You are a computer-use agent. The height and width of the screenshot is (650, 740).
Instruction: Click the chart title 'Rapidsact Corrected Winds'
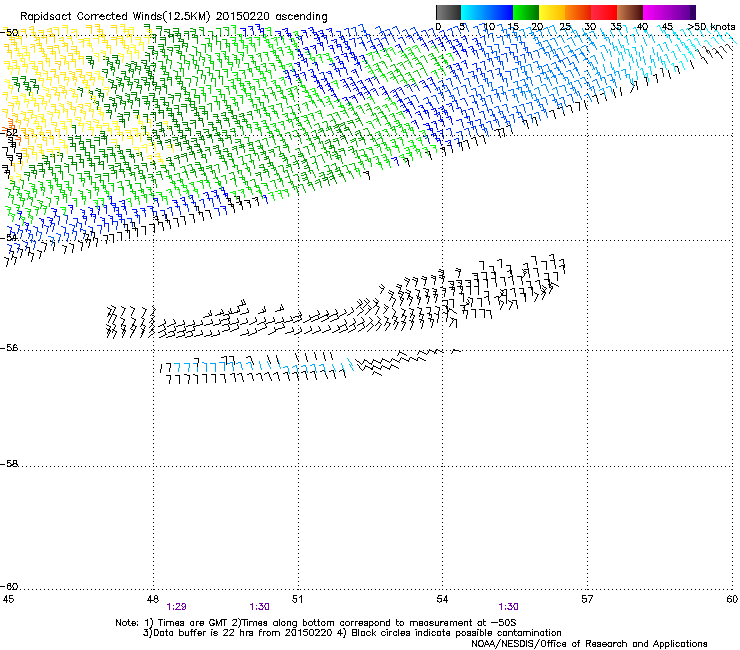(91, 17)
